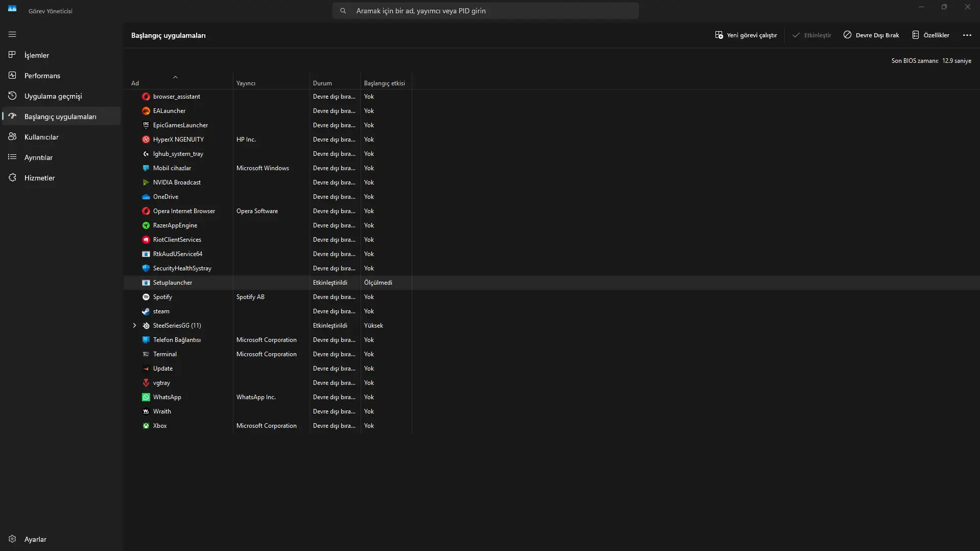The image size is (980, 551).
Task: Click Microsoft Windows publisher cell
Action: [x=262, y=168]
